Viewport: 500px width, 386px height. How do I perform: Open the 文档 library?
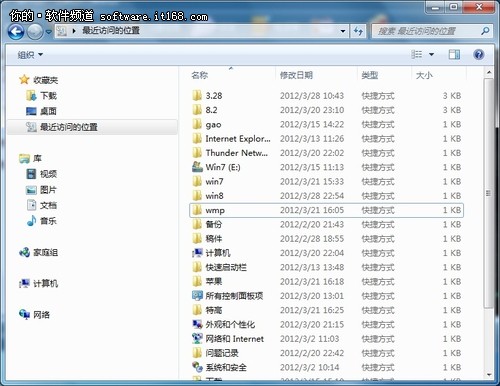click(41, 205)
